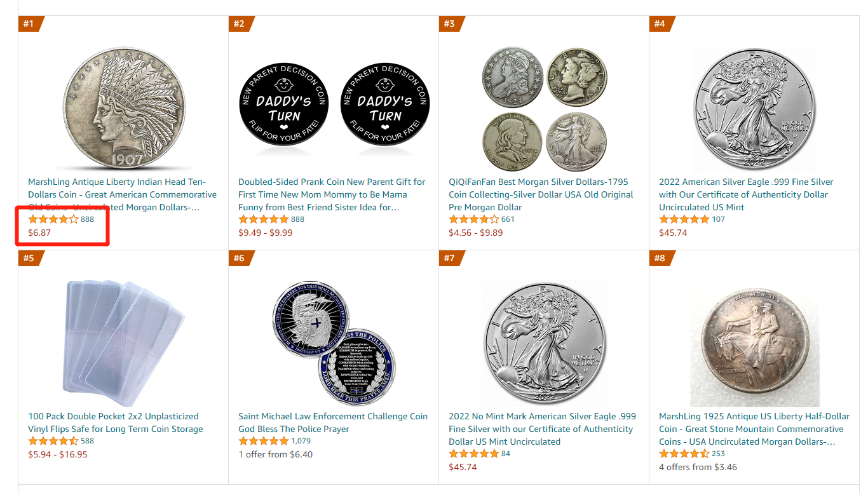The image size is (868, 493).
Task: Click Saint Michael Law Enforcement Challenge Coin title
Action: [333, 422]
